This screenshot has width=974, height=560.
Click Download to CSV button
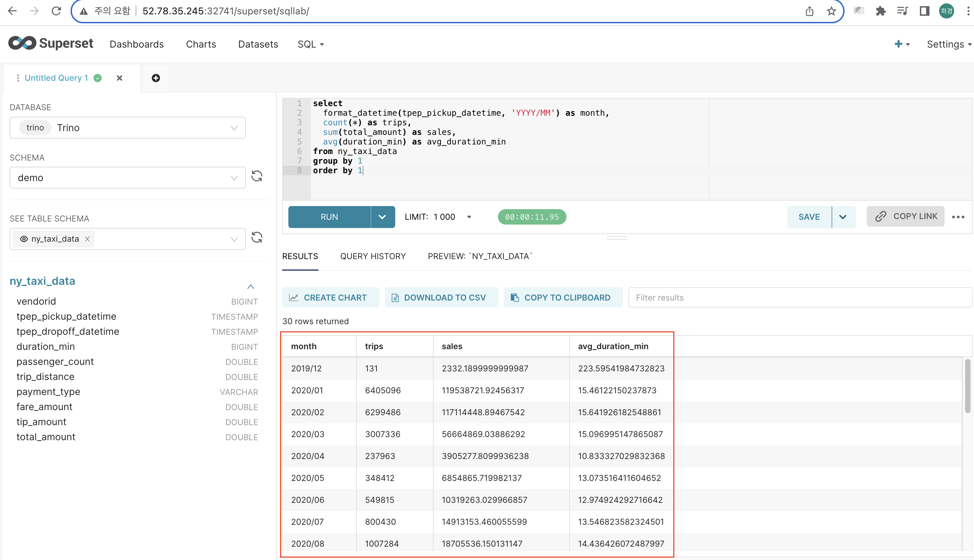click(x=441, y=297)
